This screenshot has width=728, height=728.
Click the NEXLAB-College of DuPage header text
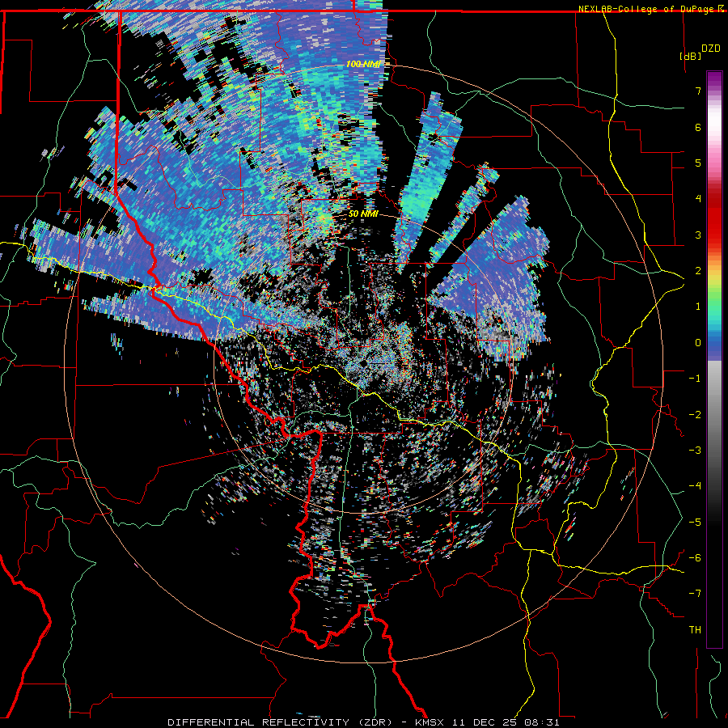tap(647, 9)
